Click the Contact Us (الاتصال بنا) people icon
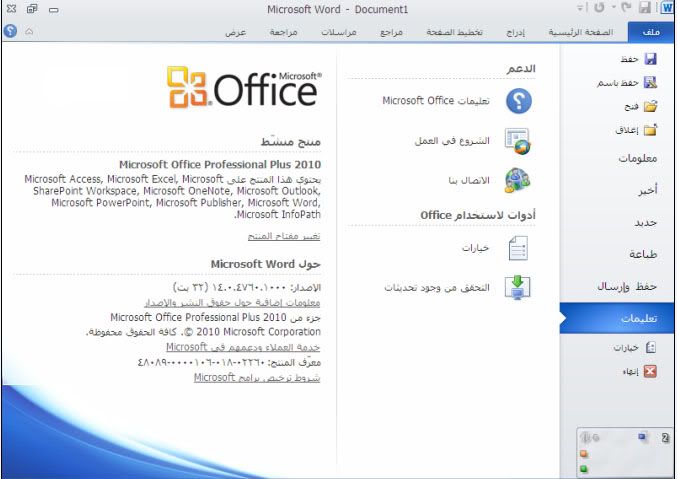 (x=517, y=180)
